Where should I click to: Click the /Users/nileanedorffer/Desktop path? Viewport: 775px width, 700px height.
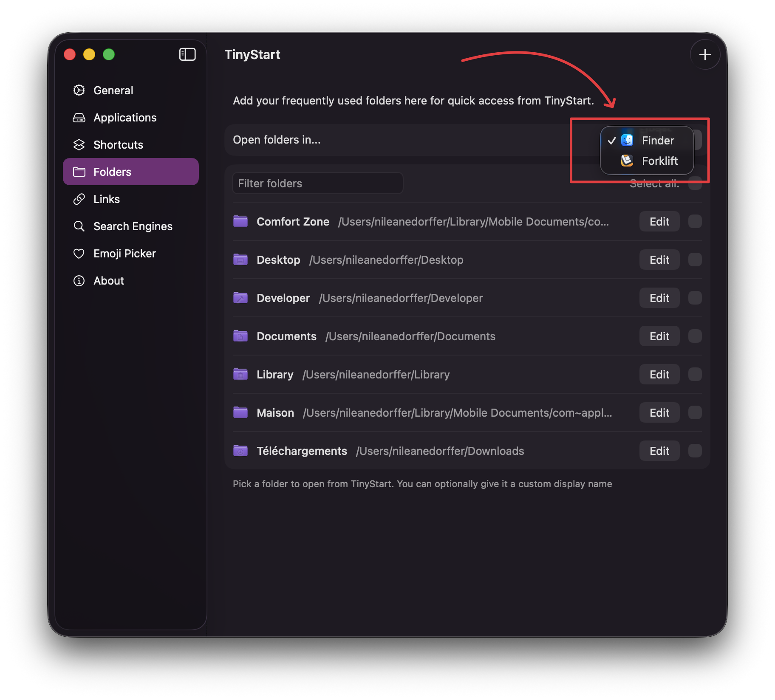(386, 260)
